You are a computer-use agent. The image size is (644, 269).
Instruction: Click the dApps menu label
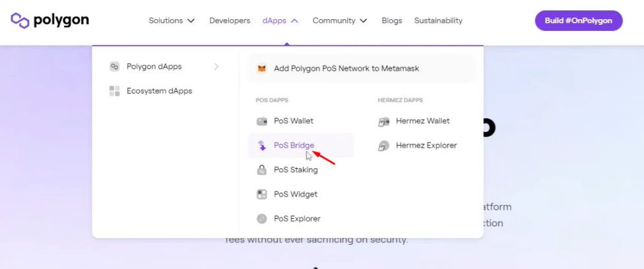(x=274, y=20)
